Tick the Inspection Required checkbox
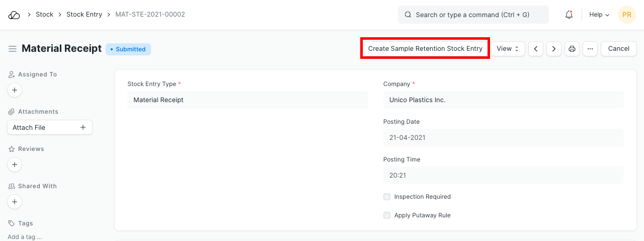The height and width of the screenshot is (241, 644). tap(387, 197)
